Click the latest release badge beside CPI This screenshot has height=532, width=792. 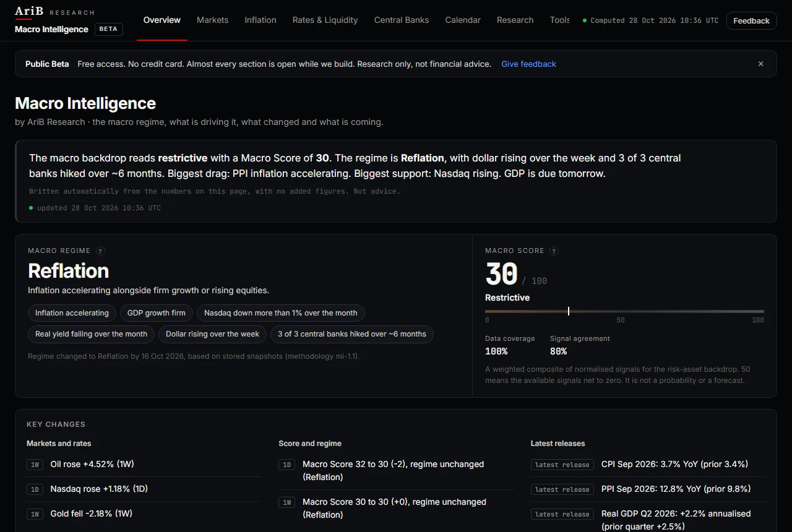coord(562,465)
